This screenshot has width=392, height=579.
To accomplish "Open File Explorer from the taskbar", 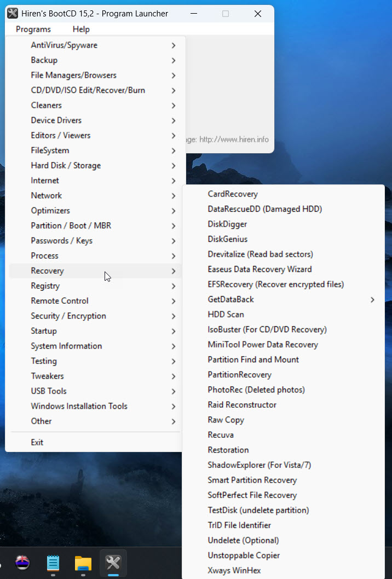I will pos(83,563).
